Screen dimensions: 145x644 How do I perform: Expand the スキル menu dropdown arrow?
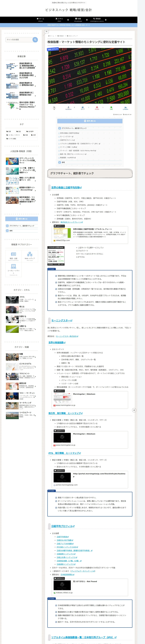point(68,20)
